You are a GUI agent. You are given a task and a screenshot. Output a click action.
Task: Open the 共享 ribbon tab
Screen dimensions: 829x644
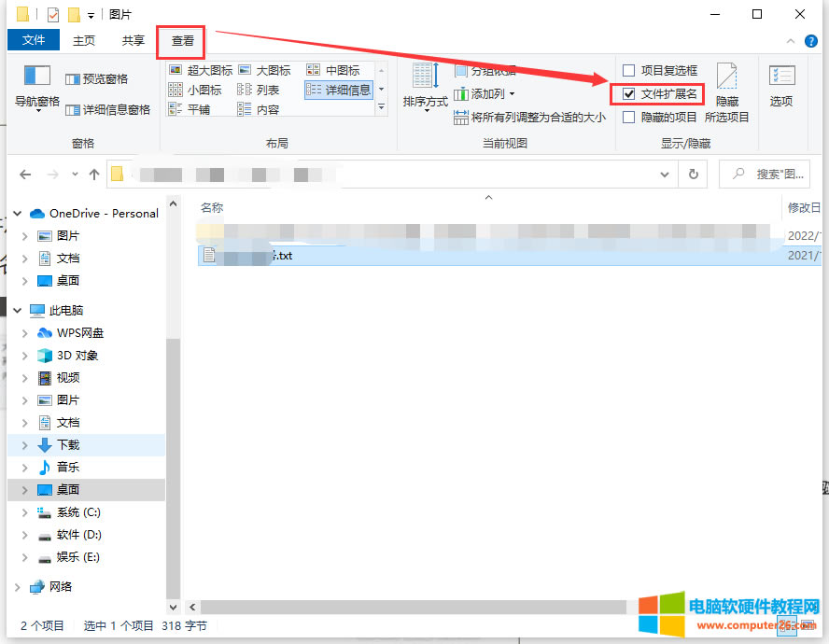(133, 40)
